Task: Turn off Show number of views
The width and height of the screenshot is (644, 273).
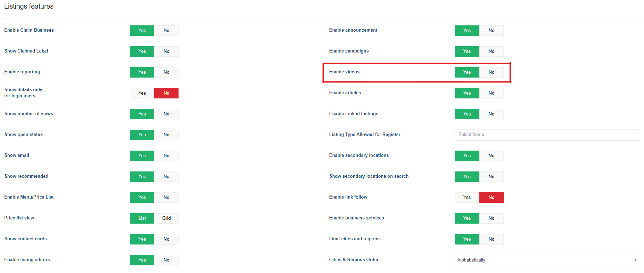Action: click(x=166, y=114)
